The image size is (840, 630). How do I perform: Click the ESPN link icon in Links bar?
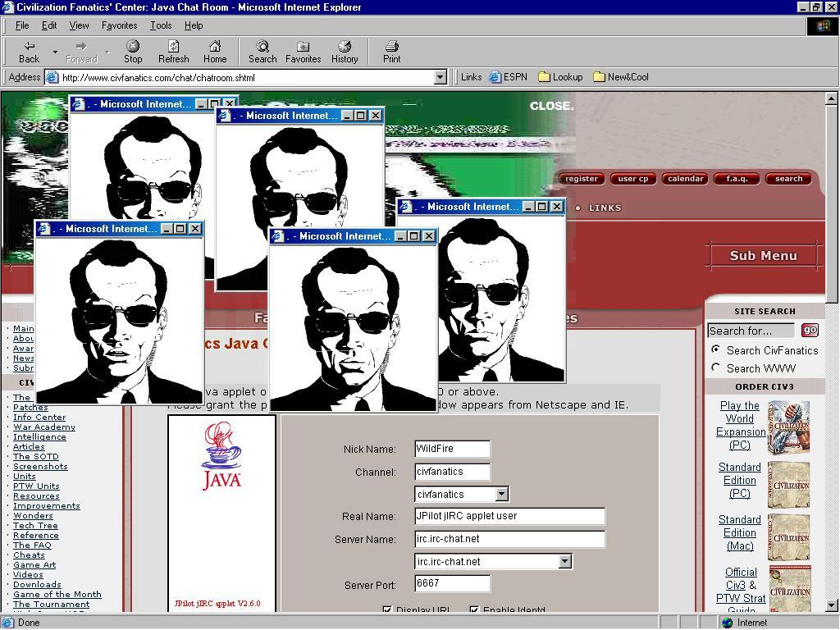(495, 77)
